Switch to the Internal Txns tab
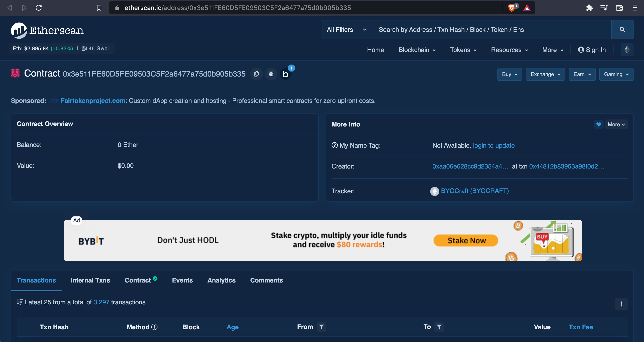The width and height of the screenshot is (644, 342). point(90,280)
